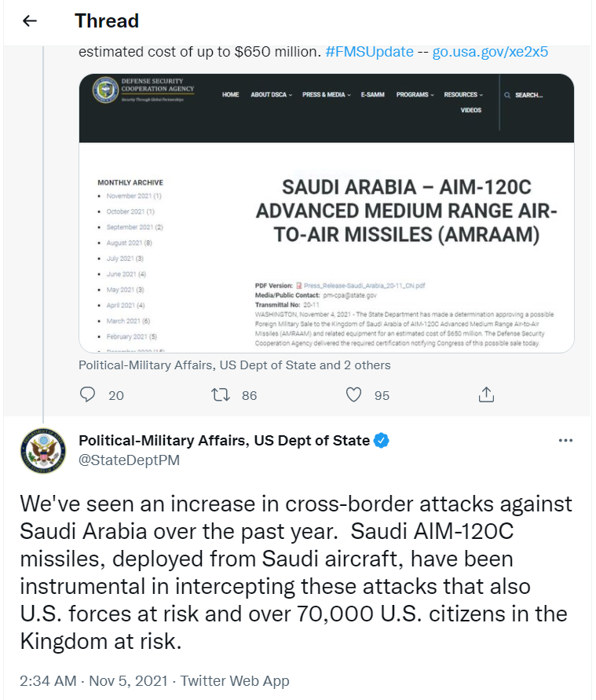Screen dimensions: 596x700
Task: Open the three-dot more options menu
Action: click(565, 441)
